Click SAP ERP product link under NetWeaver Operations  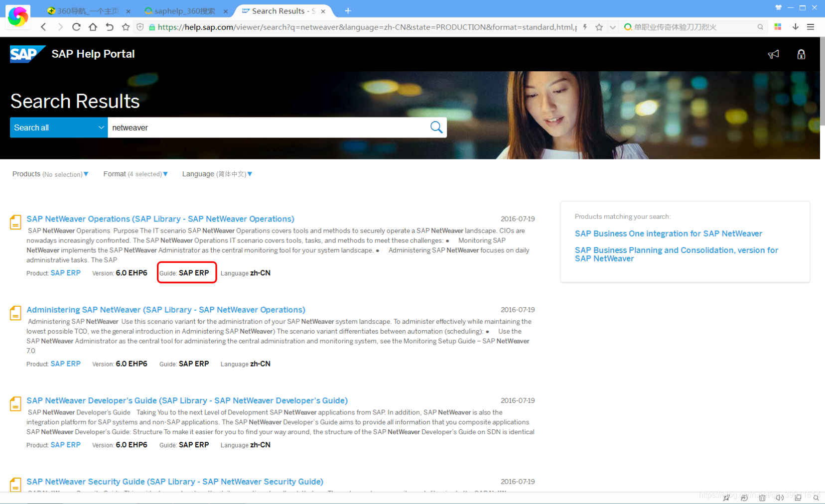pyautogui.click(x=65, y=273)
